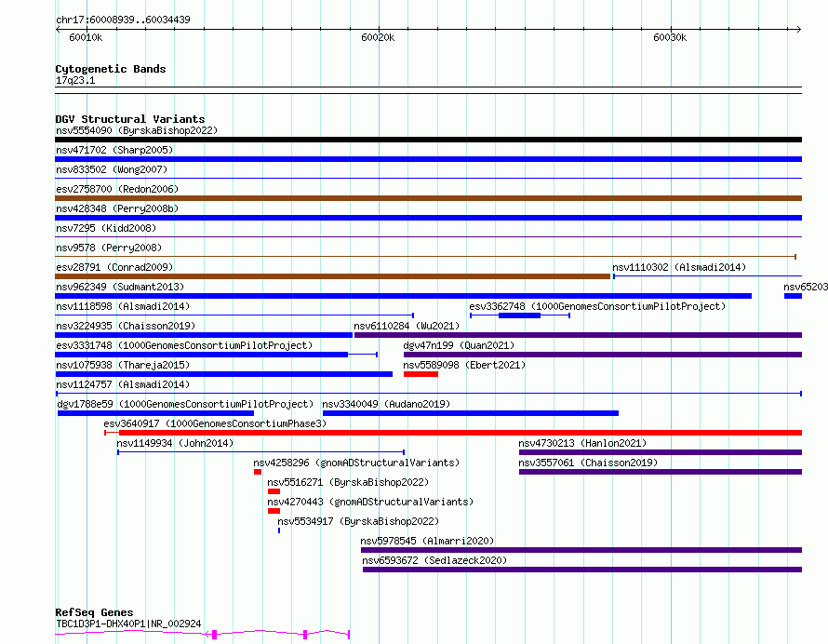Click the purple nsv6593672 Sedlazeck2020 bar

click(582, 570)
